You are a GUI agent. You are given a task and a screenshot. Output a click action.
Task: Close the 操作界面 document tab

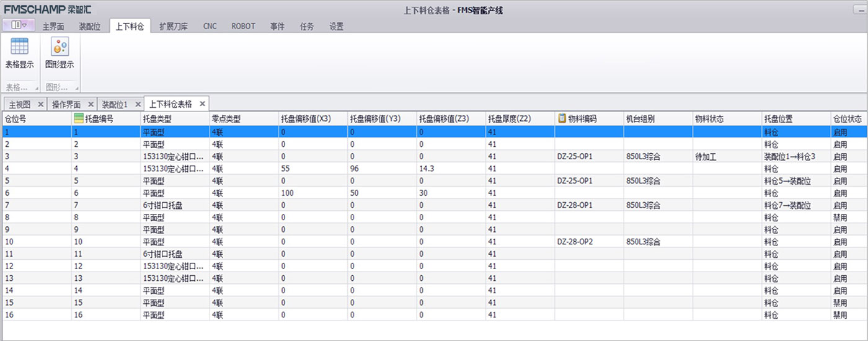coord(91,104)
